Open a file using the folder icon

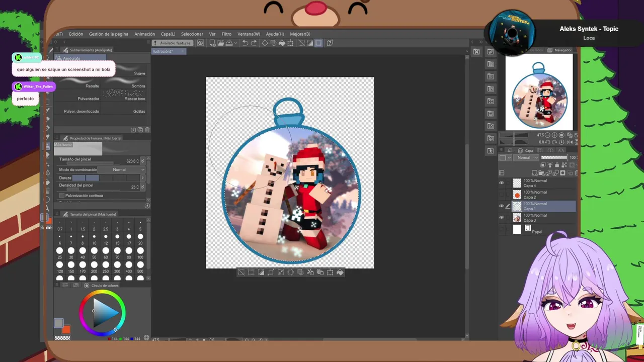click(220, 43)
